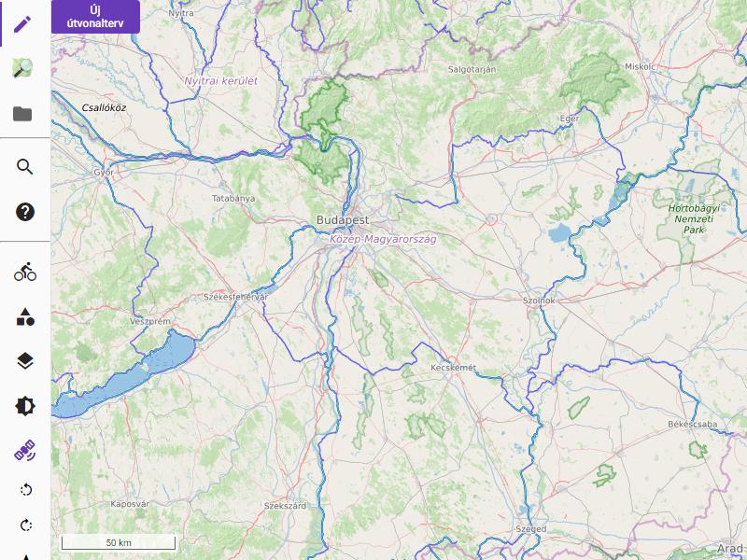Click the Közép-Magyarország region label

click(x=383, y=239)
